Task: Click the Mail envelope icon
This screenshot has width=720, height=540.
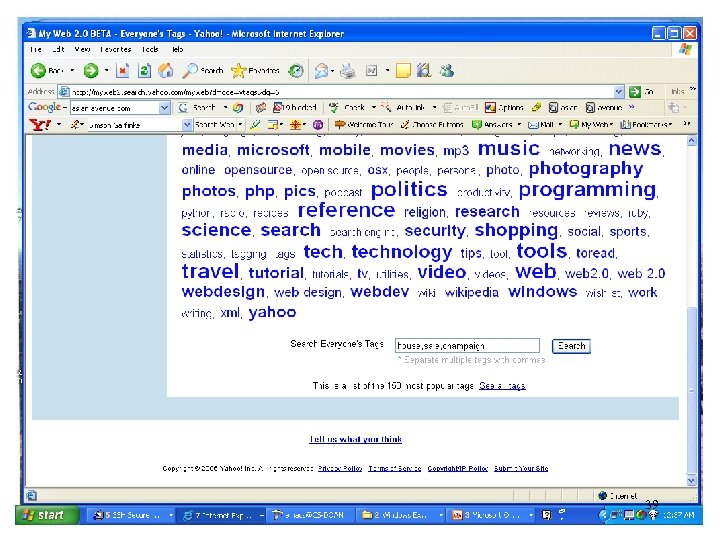Action: [321, 71]
